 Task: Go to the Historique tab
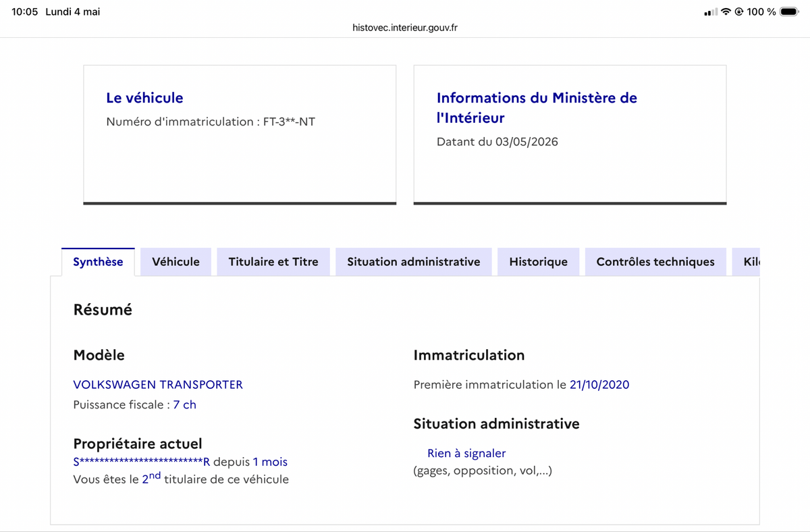tap(538, 262)
